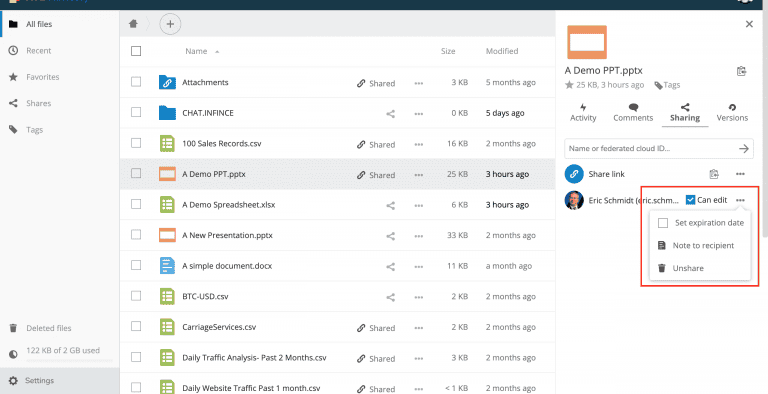Switch to the Activity tab
Screen dimensions: 768x394
point(583,113)
